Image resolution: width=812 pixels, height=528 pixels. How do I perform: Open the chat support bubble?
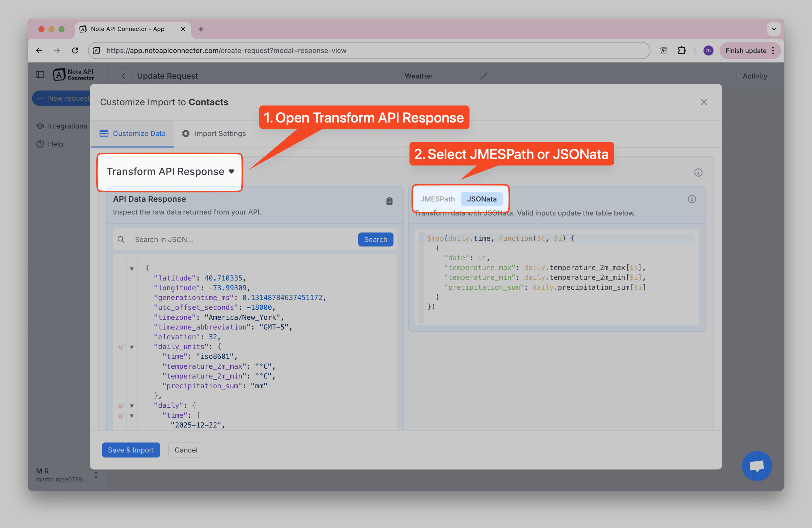click(x=756, y=466)
